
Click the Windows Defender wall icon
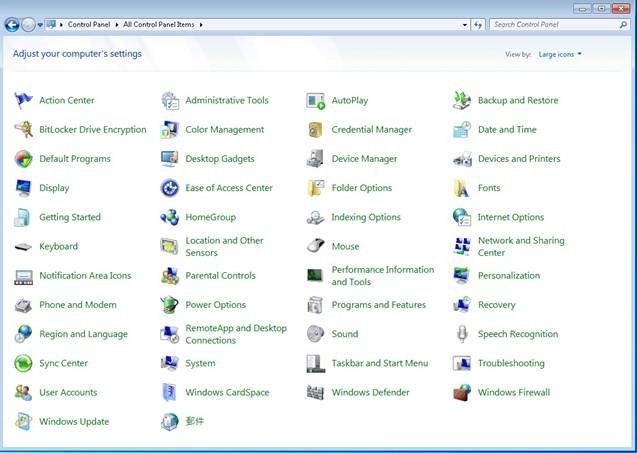[x=316, y=392]
